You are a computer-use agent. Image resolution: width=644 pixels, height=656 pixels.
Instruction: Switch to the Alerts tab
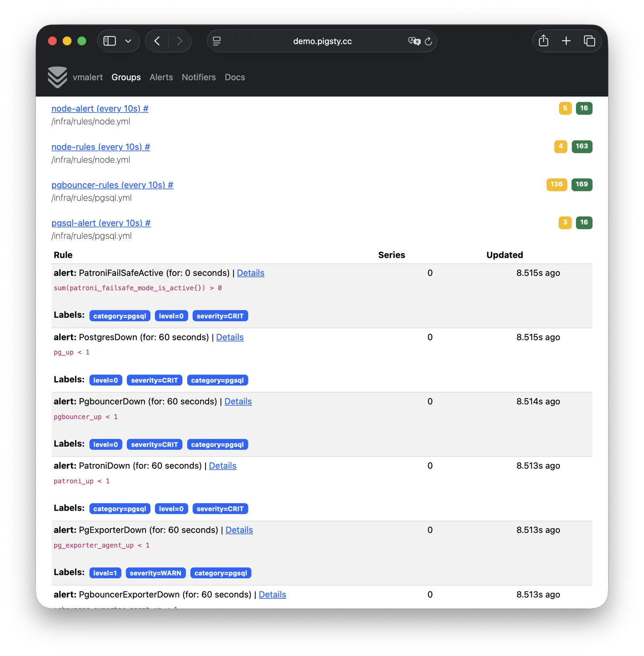[161, 77]
